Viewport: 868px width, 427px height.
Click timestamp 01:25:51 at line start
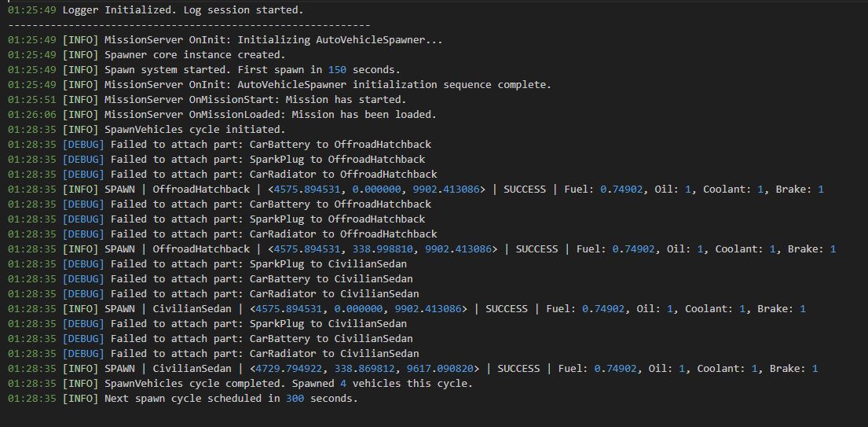coord(32,100)
